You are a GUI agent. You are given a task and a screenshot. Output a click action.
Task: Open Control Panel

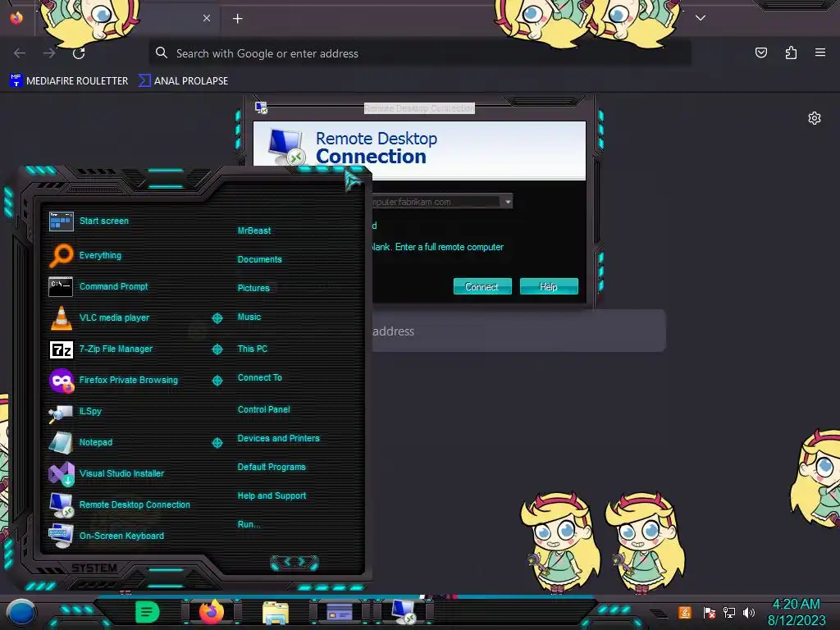pos(263,409)
